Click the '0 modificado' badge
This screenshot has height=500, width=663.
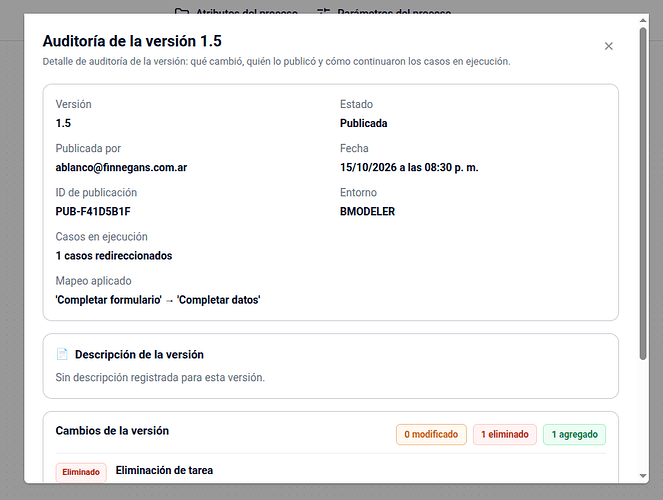[x=431, y=434]
